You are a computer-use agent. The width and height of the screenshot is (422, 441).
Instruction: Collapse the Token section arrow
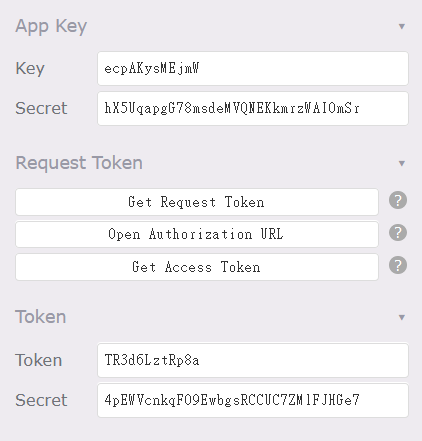click(x=402, y=317)
